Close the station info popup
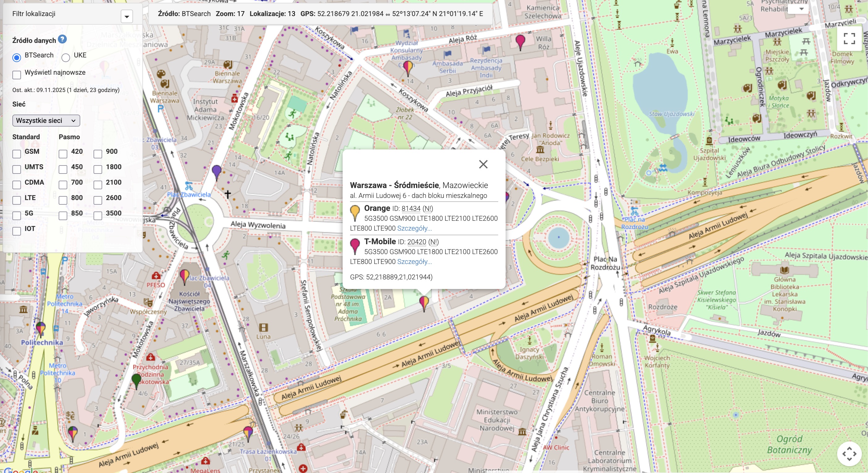The height and width of the screenshot is (473, 868). coord(483,164)
